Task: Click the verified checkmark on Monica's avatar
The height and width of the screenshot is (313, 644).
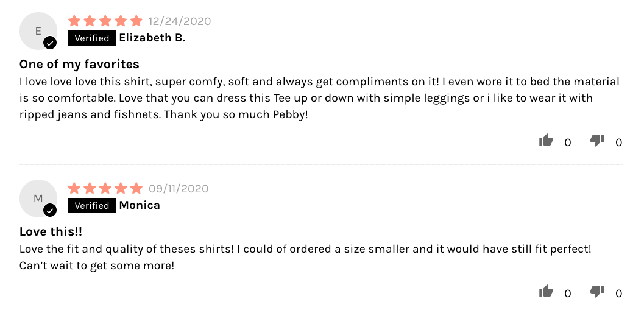Action: [50, 210]
